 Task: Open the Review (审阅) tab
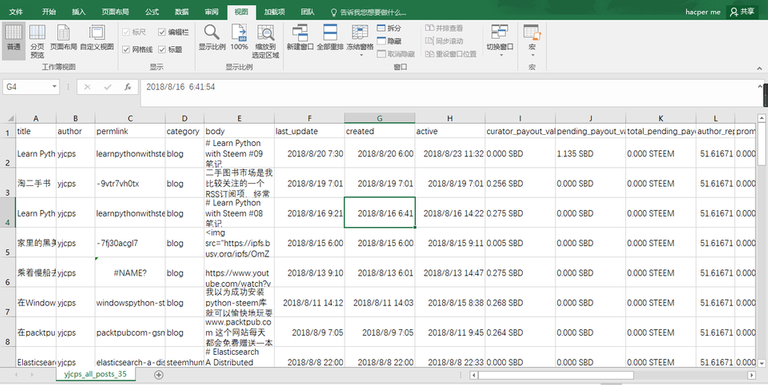point(212,12)
